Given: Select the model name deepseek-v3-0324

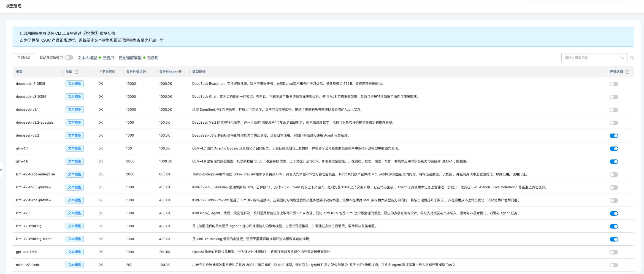Looking at the screenshot, I should (31, 97).
